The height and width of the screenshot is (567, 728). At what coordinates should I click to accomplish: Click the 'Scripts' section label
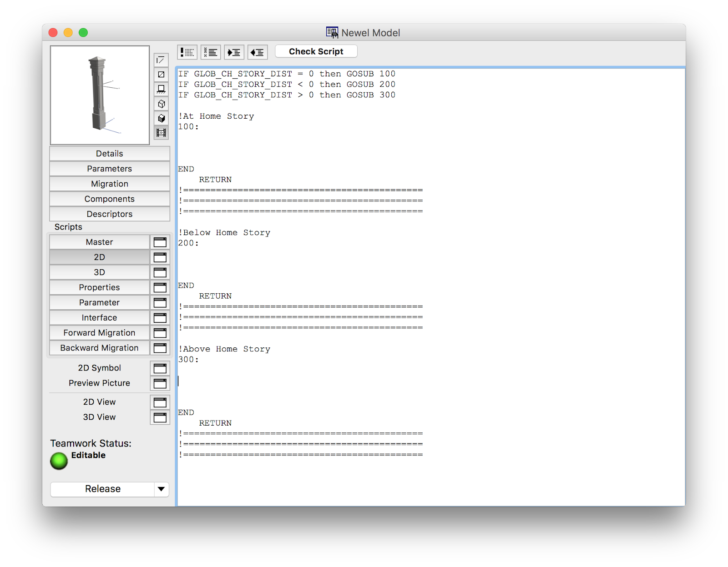pyautogui.click(x=68, y=227)
